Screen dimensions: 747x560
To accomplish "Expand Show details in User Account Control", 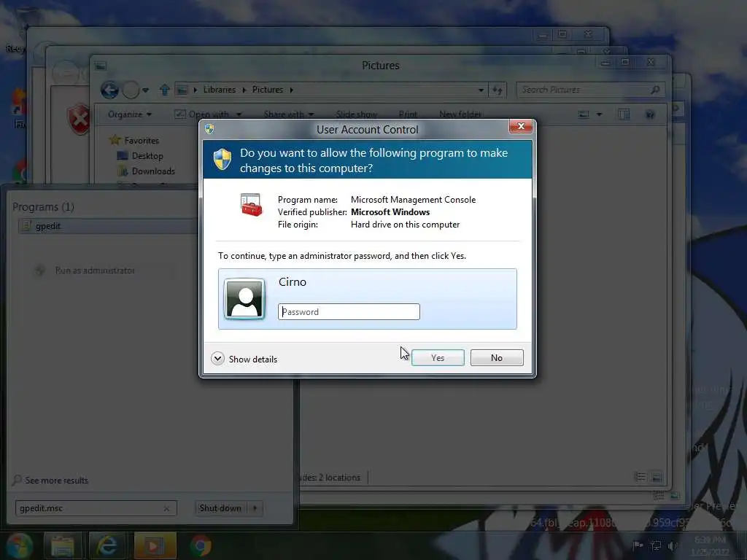I will (x=244, y=359).
